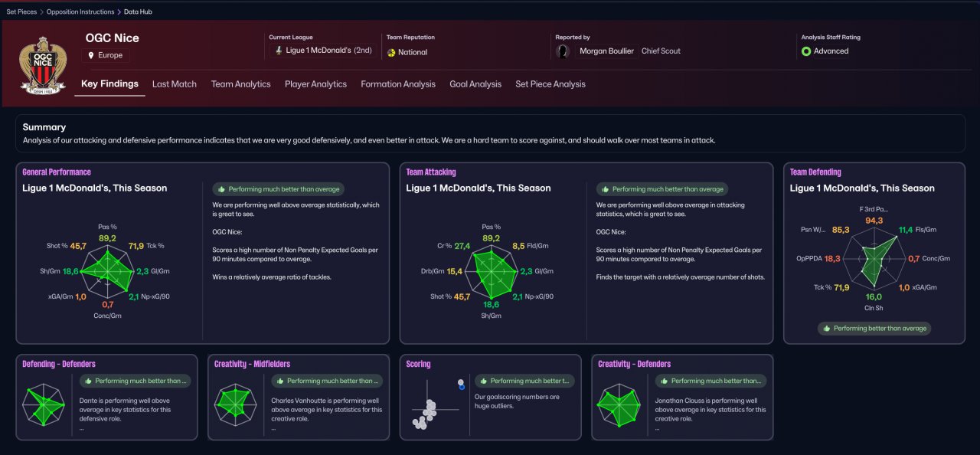The width and height of the screenshot is (980, 455).
Task: Click thumbs-up icon in General Performance badge
Action: point(222,189)
